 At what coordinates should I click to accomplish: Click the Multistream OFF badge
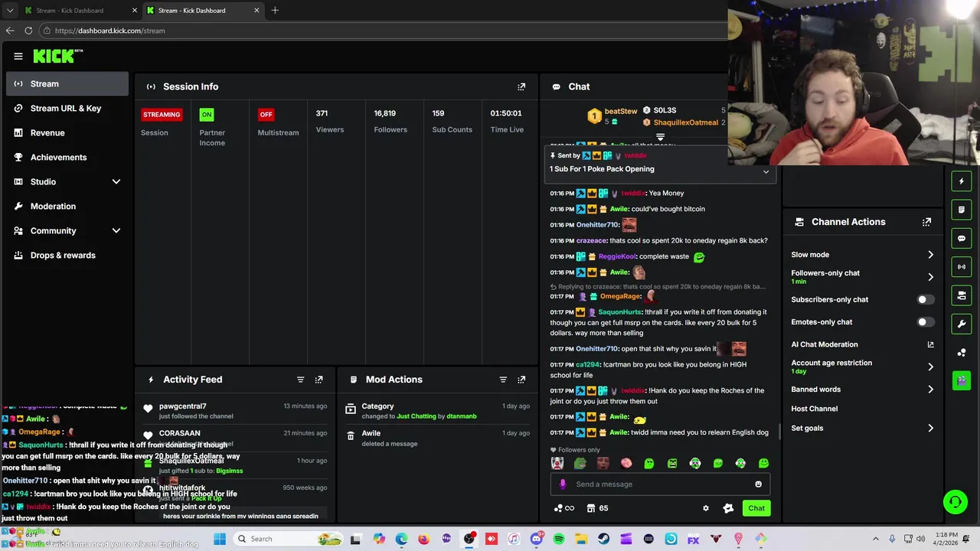[x=266, y=115]
